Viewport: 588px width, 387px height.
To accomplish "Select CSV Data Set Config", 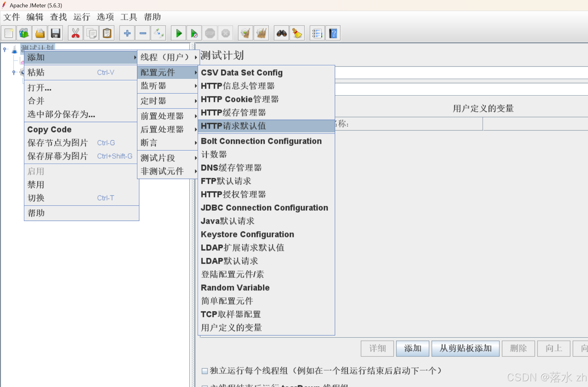I will tap(266, 73).
